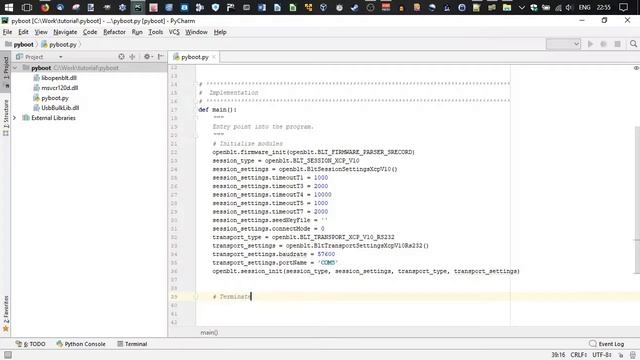Select libopenblt.dll in project tree
Viewport: 640px width, 360px height.
coord(59,78)
